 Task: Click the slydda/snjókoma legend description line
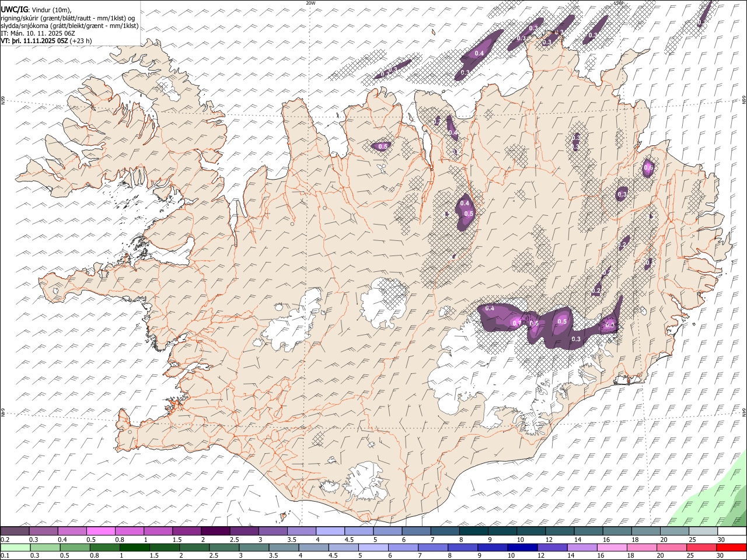70,26
